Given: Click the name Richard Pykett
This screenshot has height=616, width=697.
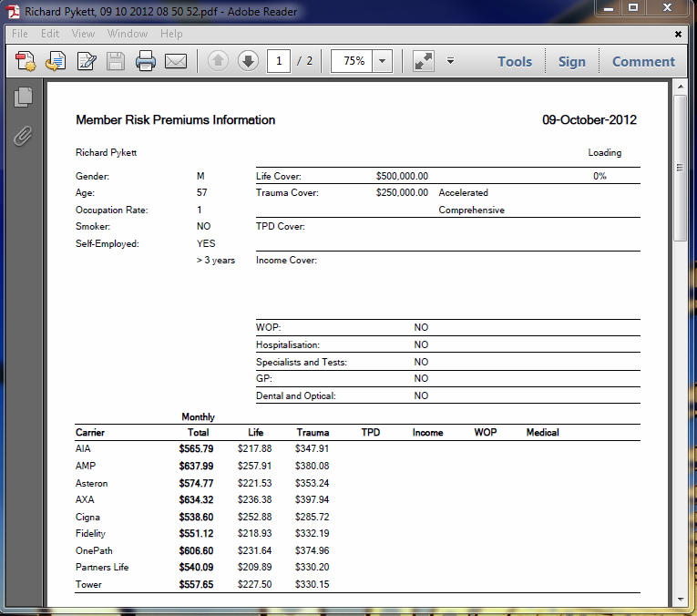Looking at the screenshot, I should point(106,152).
